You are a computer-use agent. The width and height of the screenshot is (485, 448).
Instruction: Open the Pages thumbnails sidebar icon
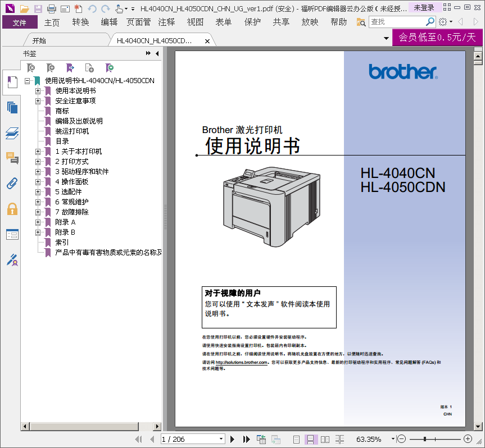click(x=12, y=108)
